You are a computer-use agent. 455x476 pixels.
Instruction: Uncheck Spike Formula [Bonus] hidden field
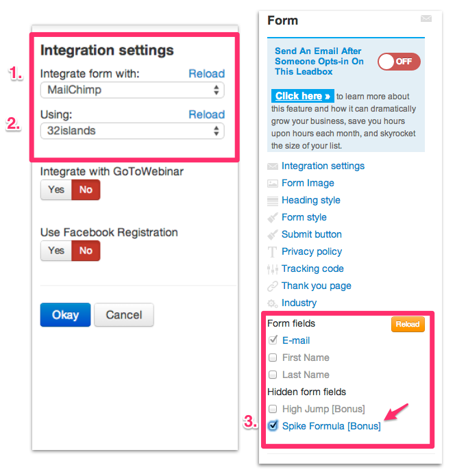[x=273, y=425]
